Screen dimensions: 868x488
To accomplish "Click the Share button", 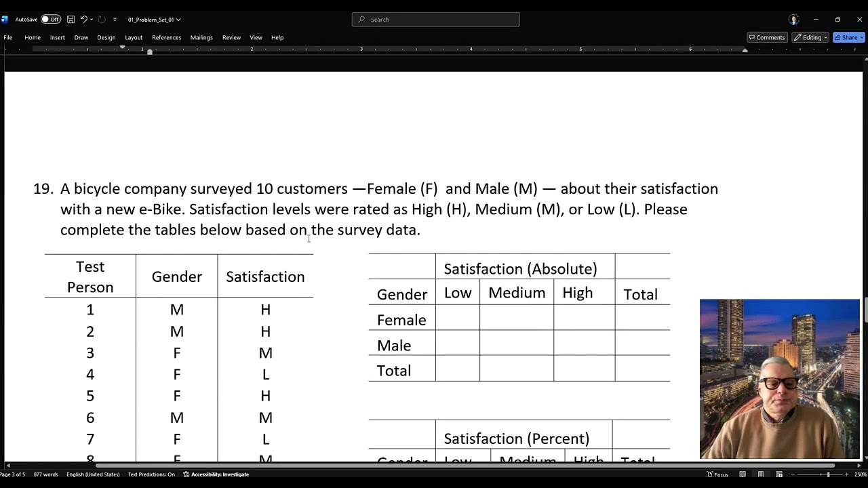I will [x=849, y=37].
